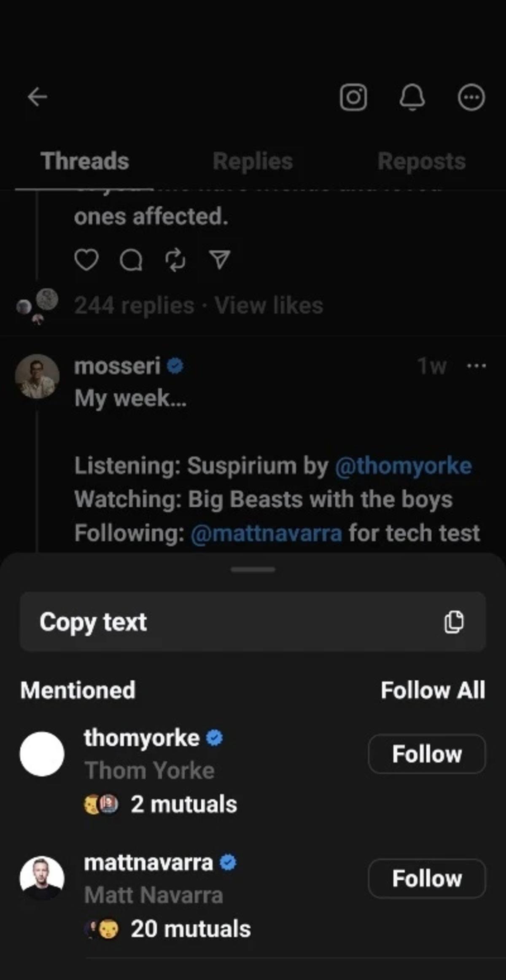Viewport: 506px width, 980px height.
Task: Open @mattnavarra mention link in post
Action: [x=266, y=533]
